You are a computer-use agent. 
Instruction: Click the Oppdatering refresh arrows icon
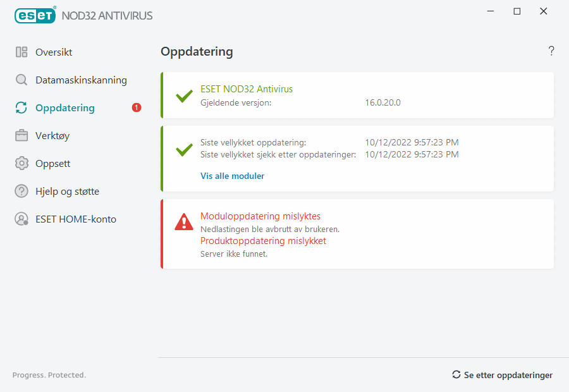[x=21, y=107]
